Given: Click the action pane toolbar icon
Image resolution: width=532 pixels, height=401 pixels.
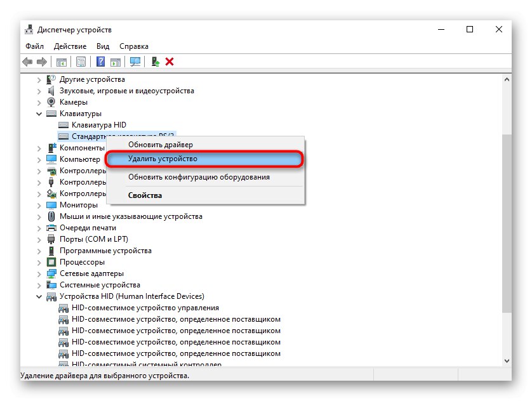Looking at the screenshot, I should 116,62.
